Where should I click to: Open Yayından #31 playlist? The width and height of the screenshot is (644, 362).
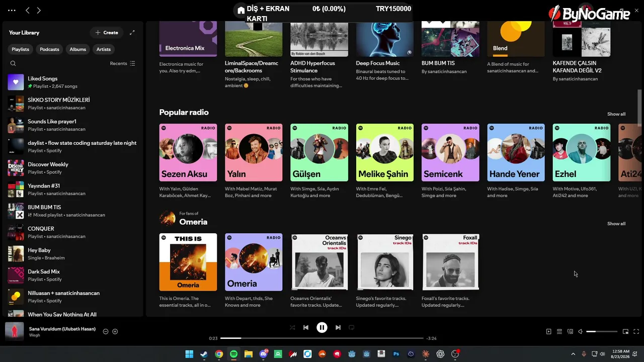(x=72, y=189)
